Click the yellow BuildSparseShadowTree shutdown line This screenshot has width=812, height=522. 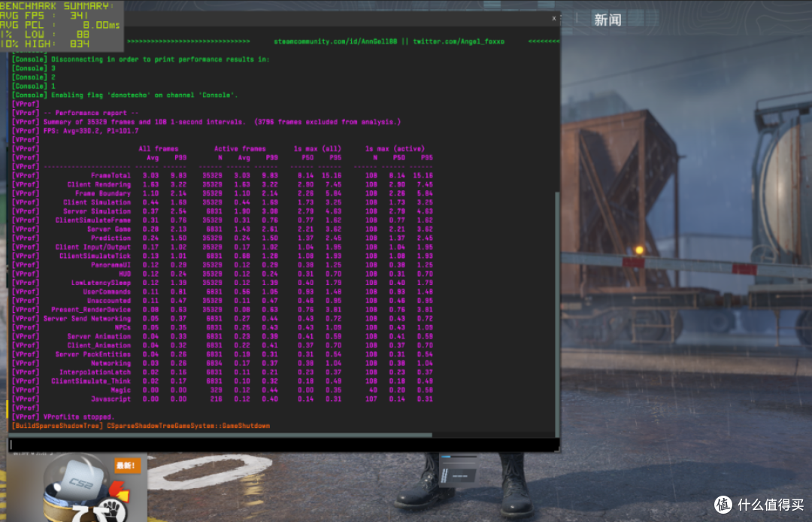coord(135,426)
